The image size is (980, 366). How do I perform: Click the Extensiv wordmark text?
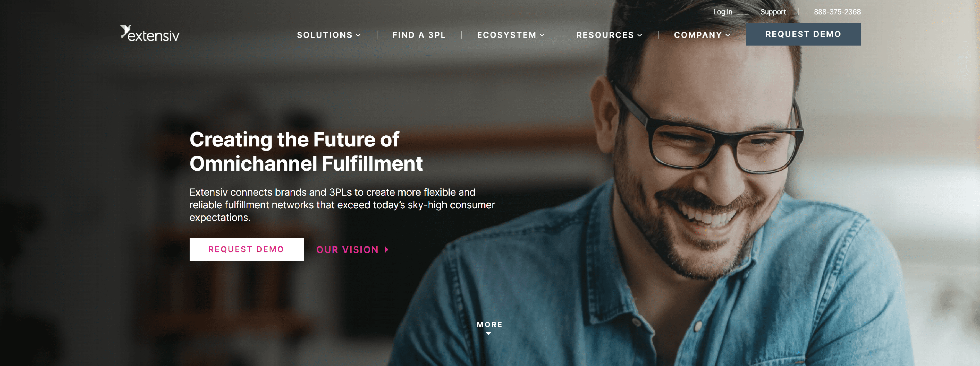154,36
